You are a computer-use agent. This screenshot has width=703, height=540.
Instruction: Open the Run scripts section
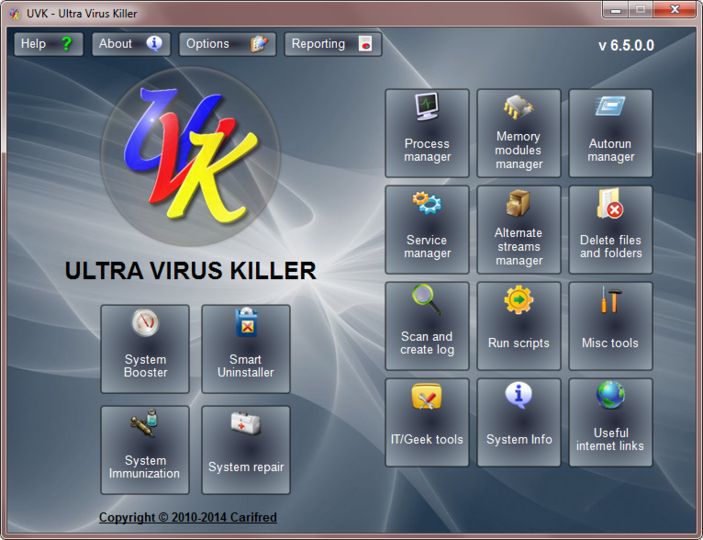click(x=519, y=326)
